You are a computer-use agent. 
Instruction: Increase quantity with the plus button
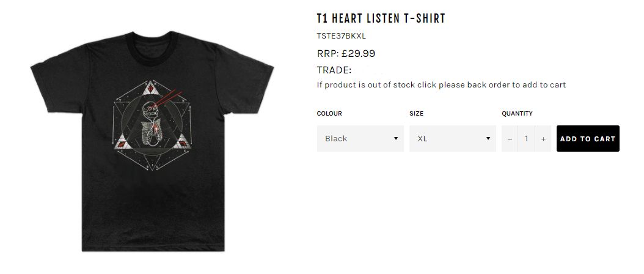543,139
